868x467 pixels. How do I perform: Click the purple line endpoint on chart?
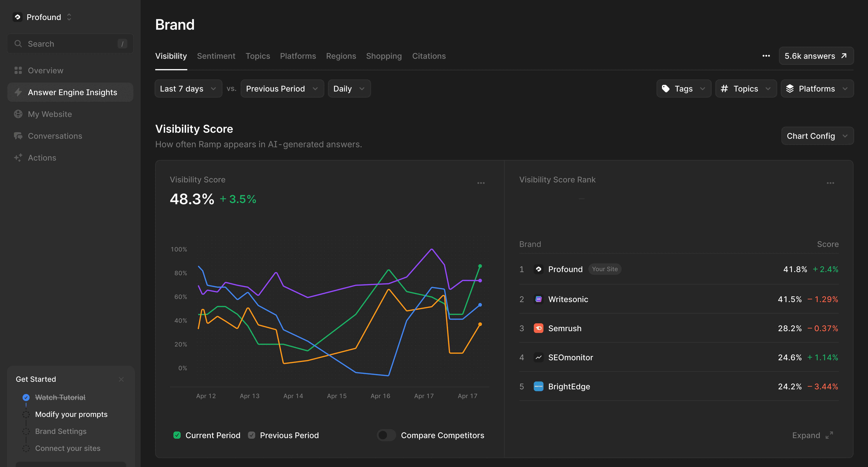pos(480,280)
